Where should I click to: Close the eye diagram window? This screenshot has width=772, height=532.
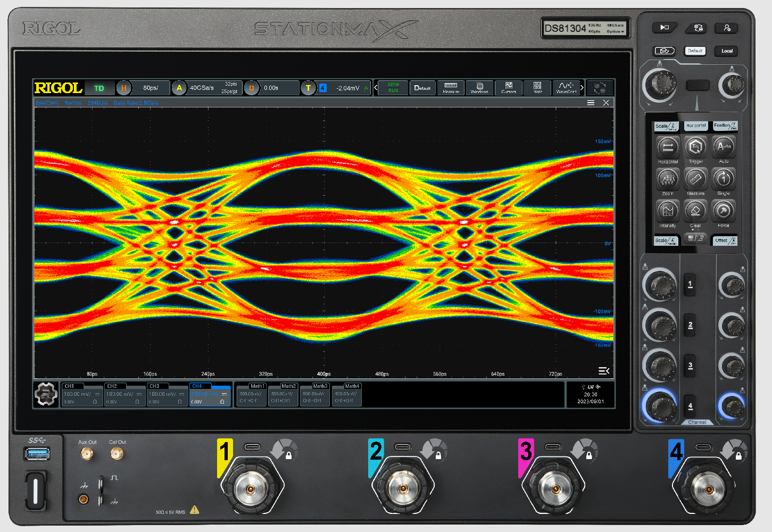(606, 103)
